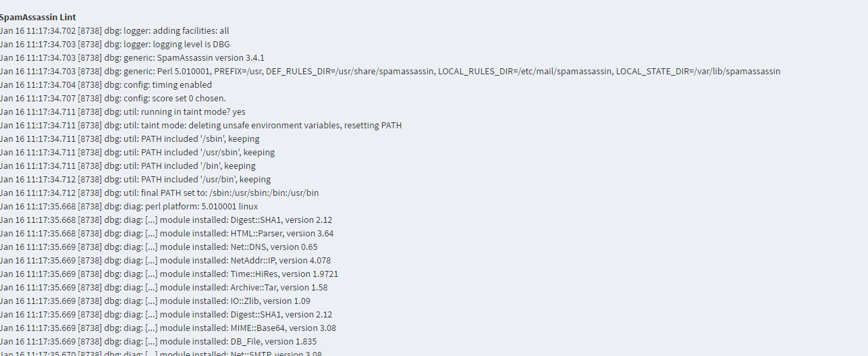The width and height of the screenshot is (868, 356).
Task: Click the 'deleting unsafe environment variables' line
Action: [x=201, y=125]
